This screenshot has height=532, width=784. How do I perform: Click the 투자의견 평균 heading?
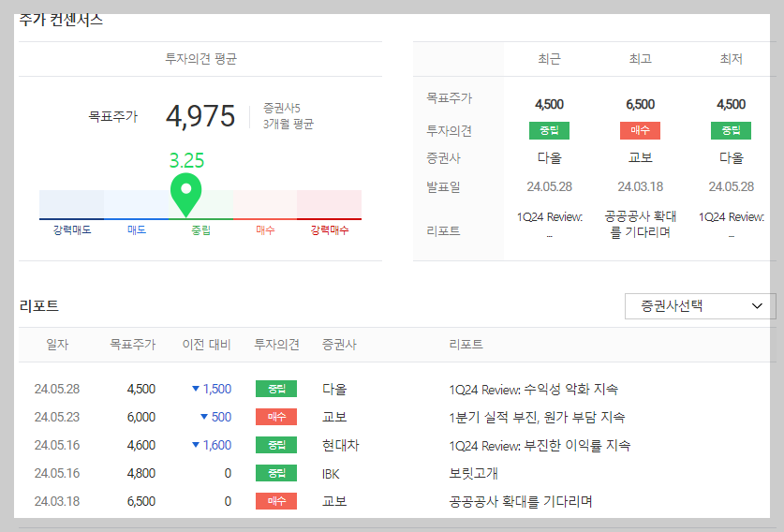(x=201, y=59)
